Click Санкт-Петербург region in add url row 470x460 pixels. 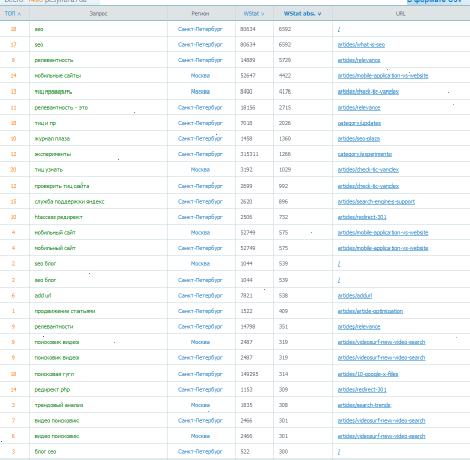click(x=200, y=296)
